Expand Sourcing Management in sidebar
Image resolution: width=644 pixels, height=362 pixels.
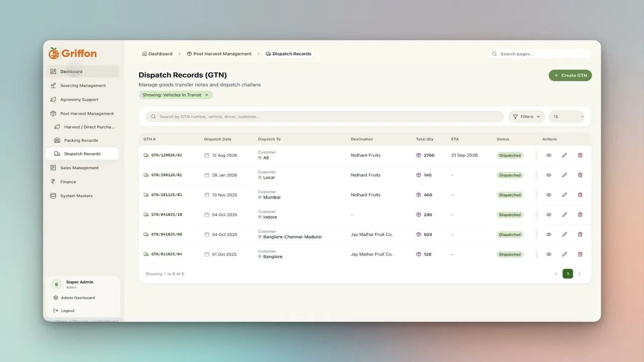point(83,85)
